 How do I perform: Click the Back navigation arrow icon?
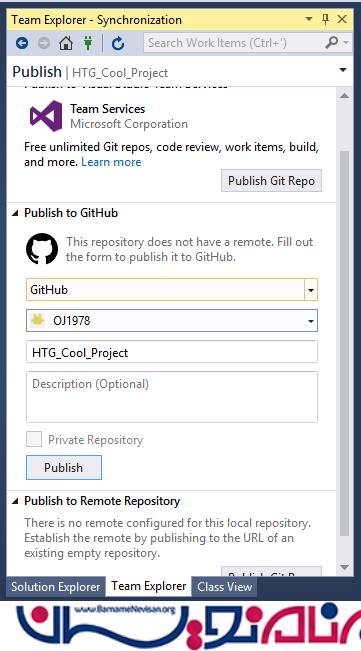click(22, 43)
